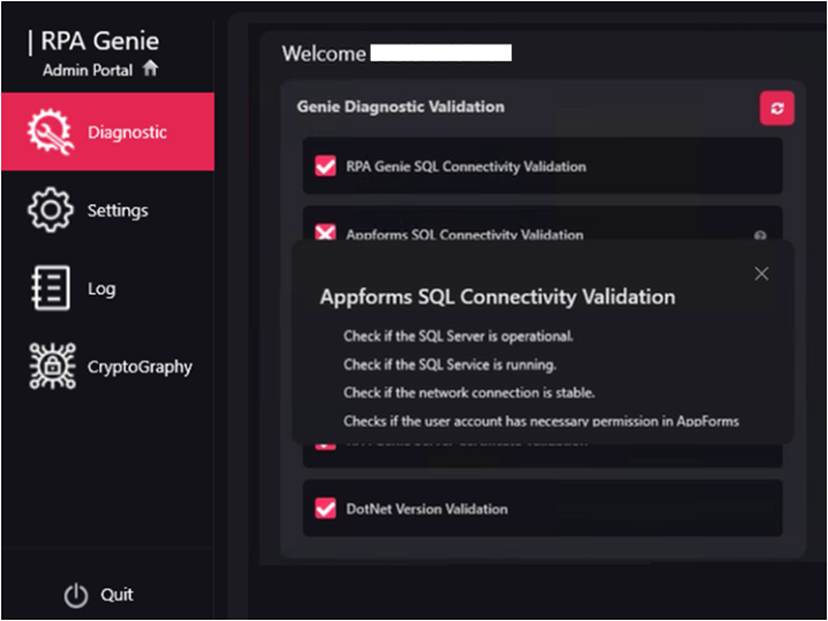Viewport: 828px width, 621px height.
Task: Click the Welcome text
Action: click(x=324, y=53)
